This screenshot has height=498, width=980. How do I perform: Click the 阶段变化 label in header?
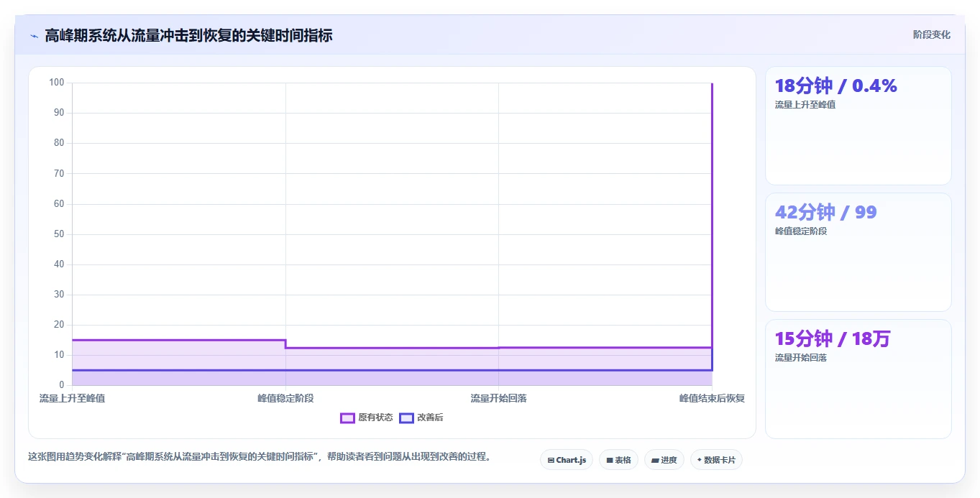pyautogui.click(x=932, y=34)
